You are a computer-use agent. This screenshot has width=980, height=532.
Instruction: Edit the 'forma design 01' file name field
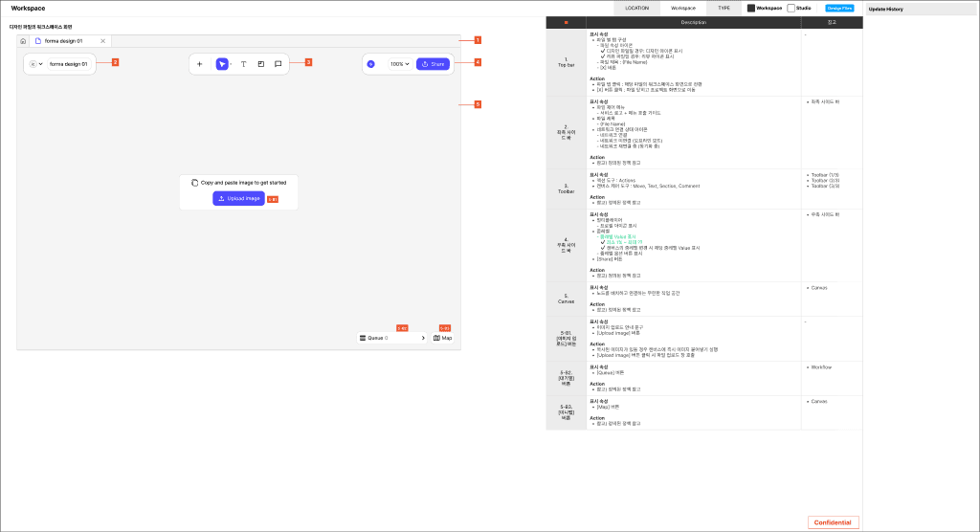69,64
